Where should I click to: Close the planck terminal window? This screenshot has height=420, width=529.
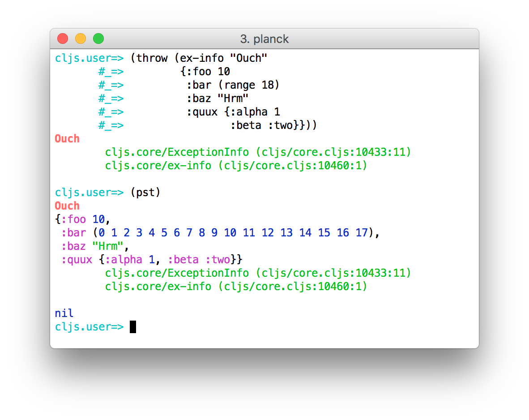click(x=63, y=39)
